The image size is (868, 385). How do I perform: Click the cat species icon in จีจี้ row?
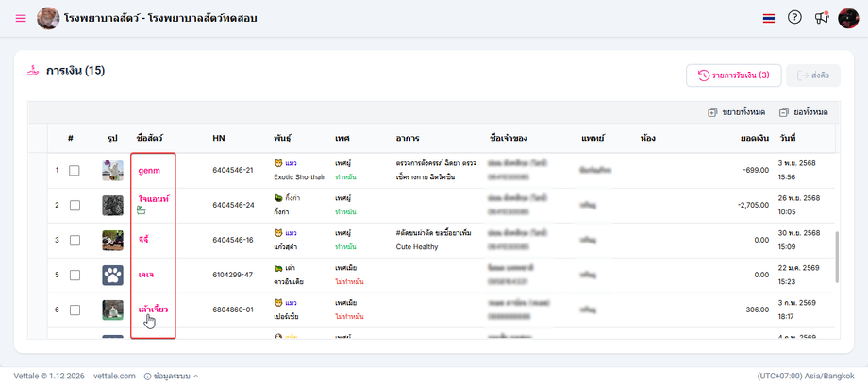[278, 233]
